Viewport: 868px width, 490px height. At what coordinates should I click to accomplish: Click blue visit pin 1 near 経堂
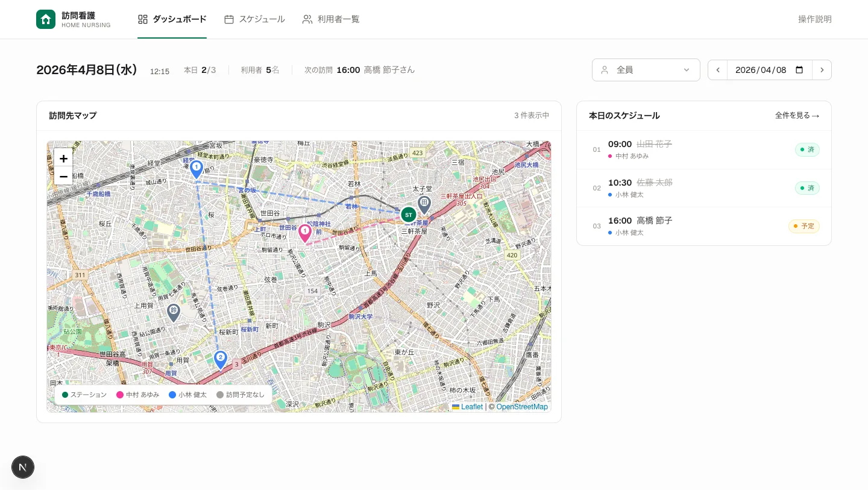point(196,169)
